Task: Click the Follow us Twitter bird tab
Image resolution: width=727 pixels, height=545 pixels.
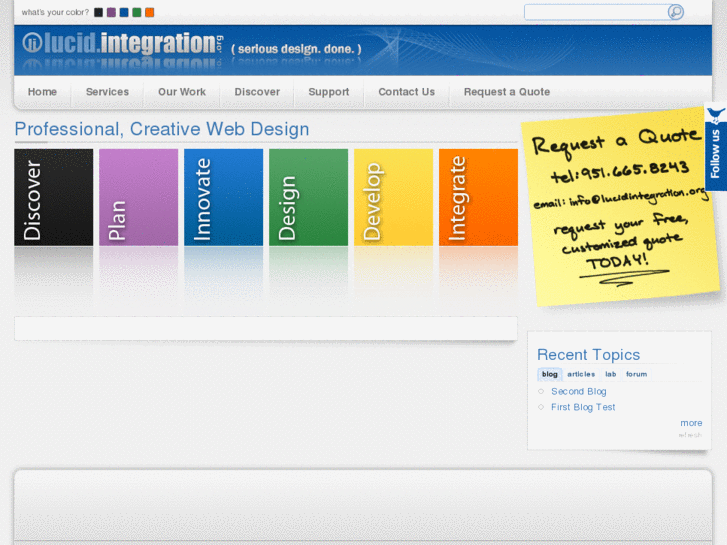Action: [x=715, y=147]
